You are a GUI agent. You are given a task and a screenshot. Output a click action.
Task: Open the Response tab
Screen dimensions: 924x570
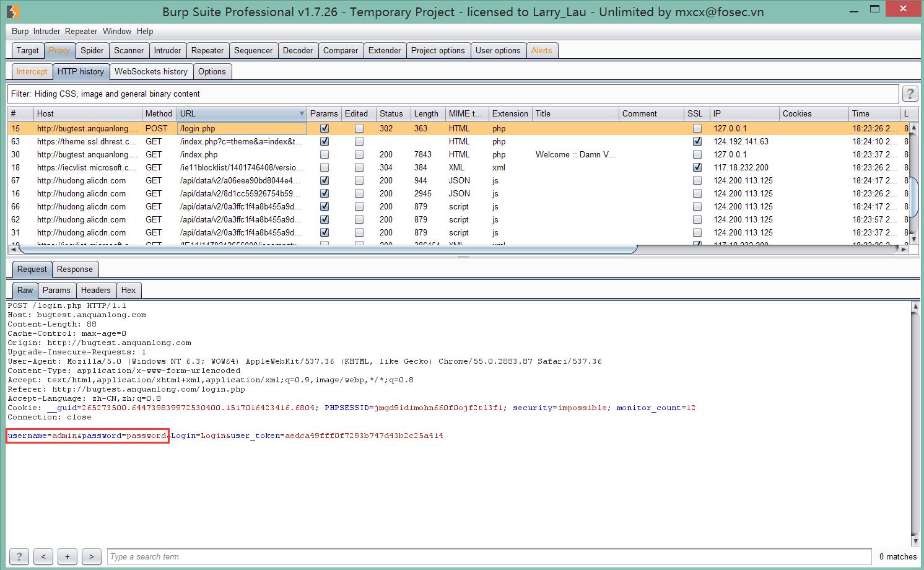[x=74, y=270]
